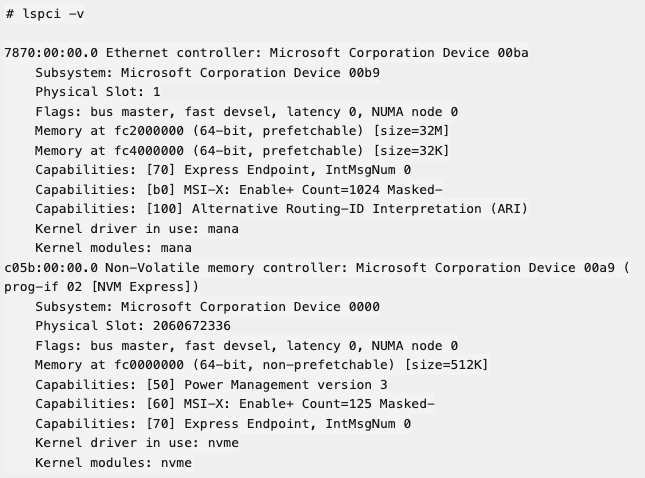
Task: Click the MSI-X Count=1024 capability line
Action: point(238,190)
